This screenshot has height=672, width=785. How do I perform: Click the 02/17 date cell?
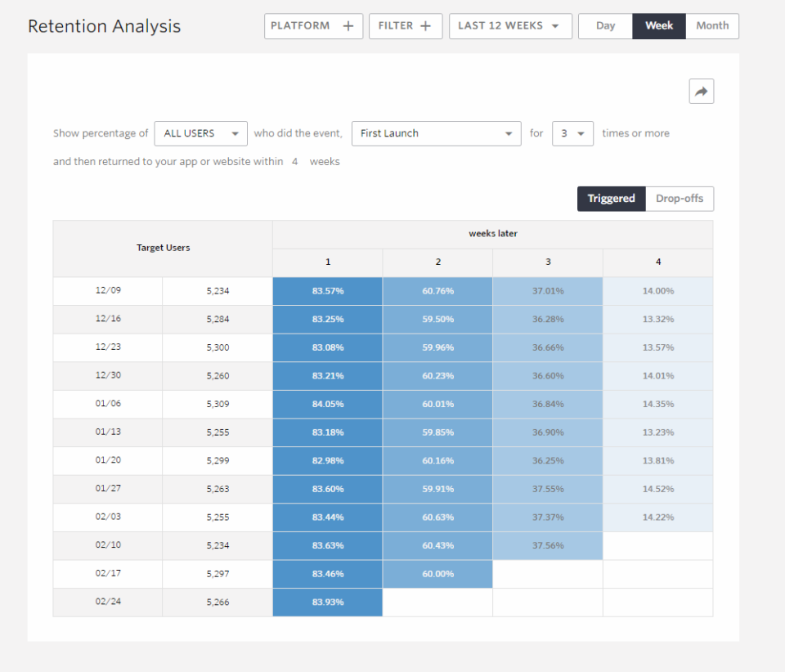pos(108,574)
